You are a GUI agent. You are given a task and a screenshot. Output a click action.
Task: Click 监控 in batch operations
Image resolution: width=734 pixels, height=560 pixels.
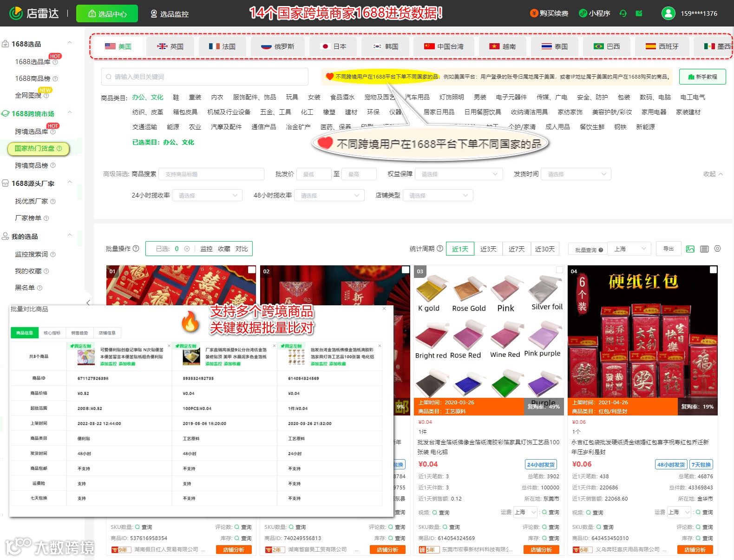206,249
